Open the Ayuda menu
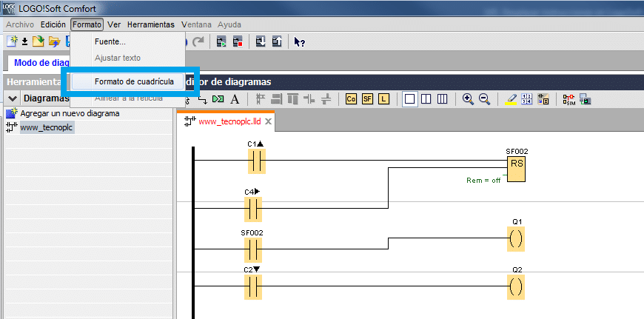The image size is (644, 319). [x=229, y=24]
